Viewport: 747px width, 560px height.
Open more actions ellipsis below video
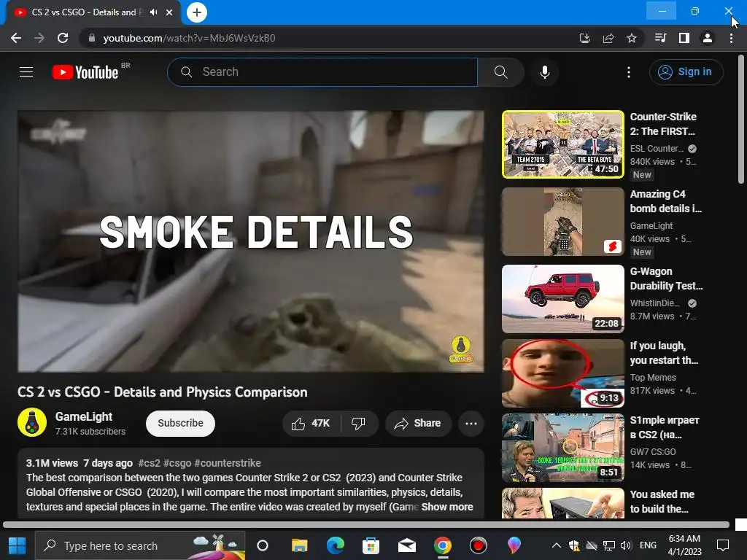[471, 424]
